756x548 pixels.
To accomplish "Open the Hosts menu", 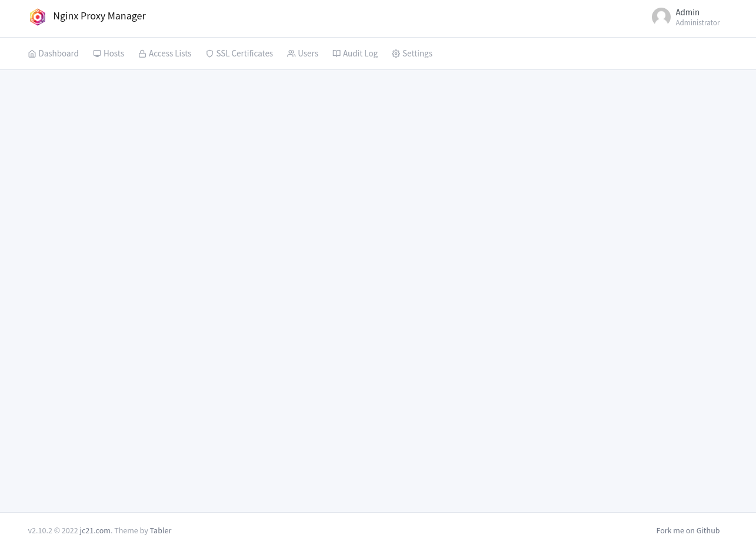I will (108, 54).
